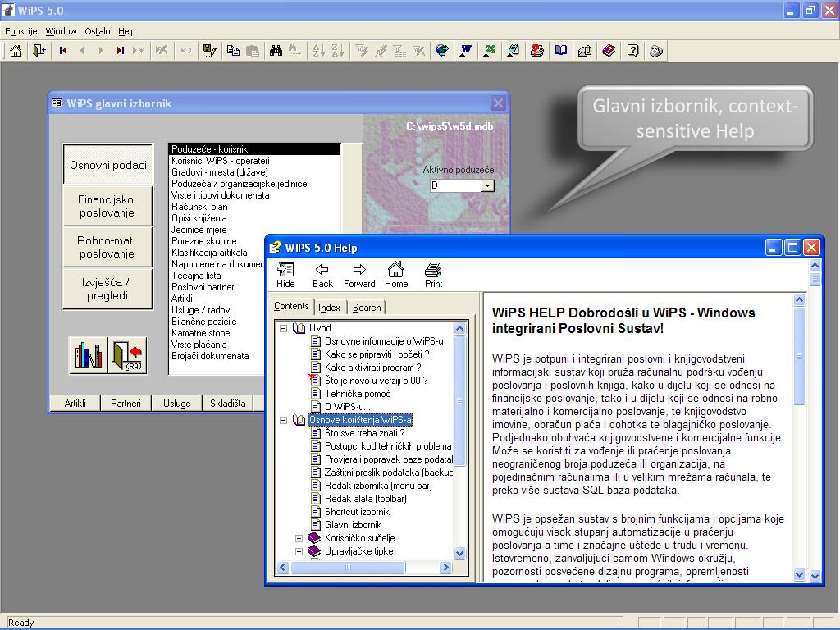
Task: Open 'Tehnička pomoć' help topic
Action: [x=358, y=394]
